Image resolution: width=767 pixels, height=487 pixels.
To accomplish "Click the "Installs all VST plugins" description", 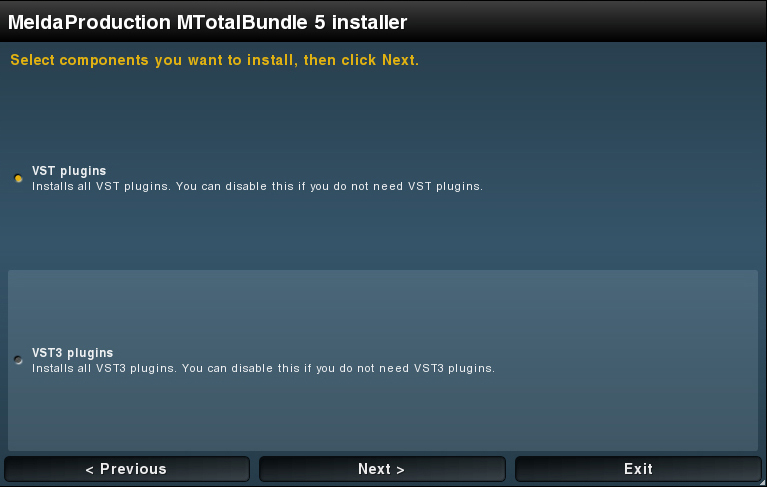I will pyautogui.click(x=257, y=186).
